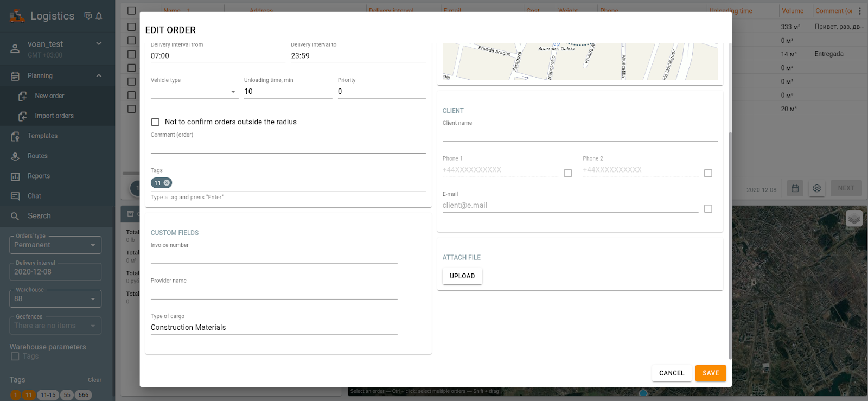This screenshot has height=401, width=868.
Task: Remove the tag 11 chip
Action: pos(167,183)
